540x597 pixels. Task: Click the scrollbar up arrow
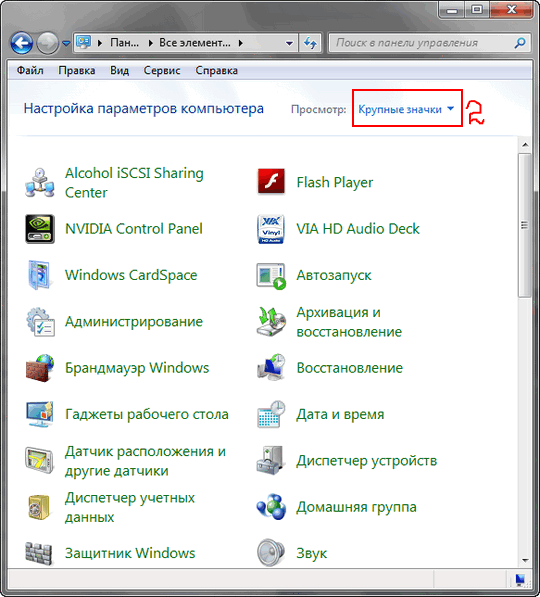tap(525, 145)
